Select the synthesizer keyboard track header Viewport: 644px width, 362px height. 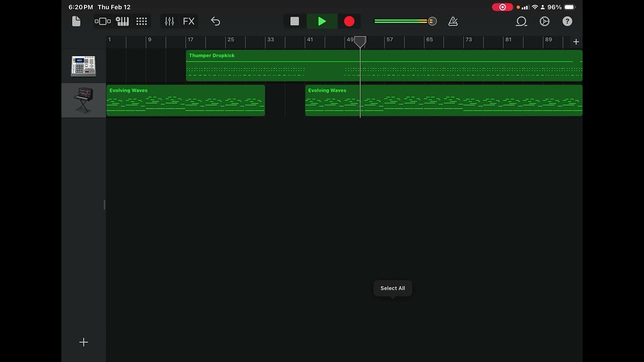tap(84, 101)
